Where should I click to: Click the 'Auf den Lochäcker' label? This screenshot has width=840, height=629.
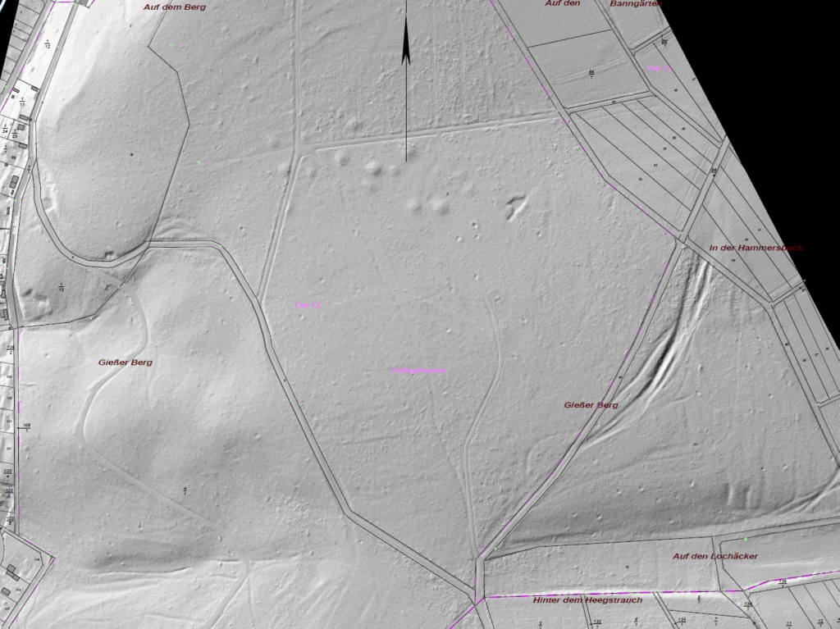[x=714, y=556]
